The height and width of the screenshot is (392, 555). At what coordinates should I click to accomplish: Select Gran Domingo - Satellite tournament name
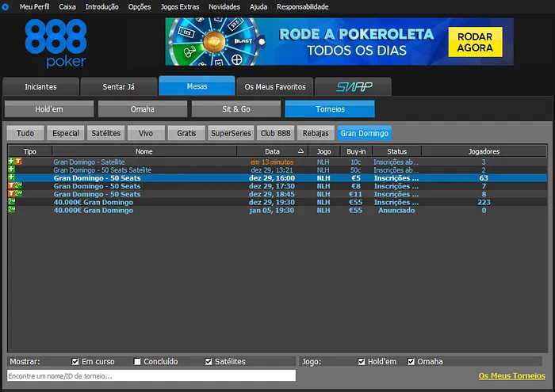(89, 162)
